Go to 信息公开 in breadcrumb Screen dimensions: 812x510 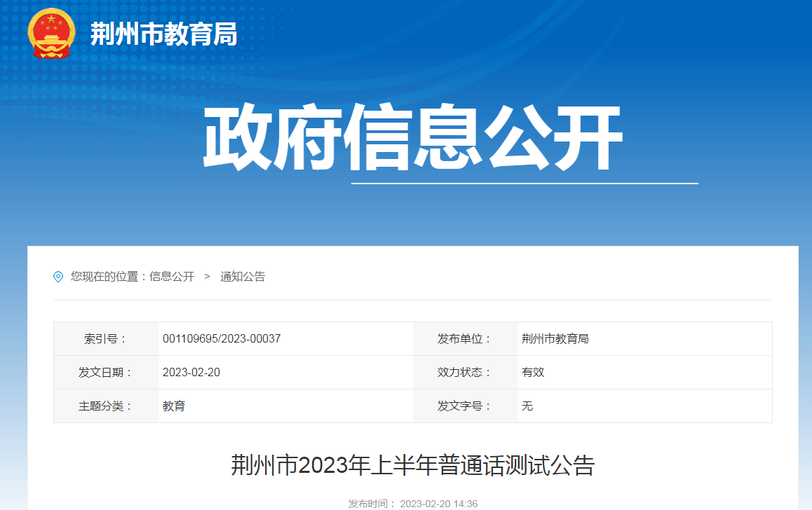pos(171,277)
